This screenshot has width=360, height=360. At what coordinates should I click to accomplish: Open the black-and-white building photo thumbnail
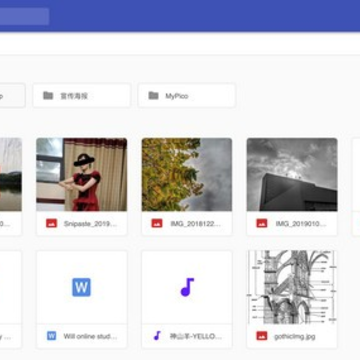pos(292,175)
